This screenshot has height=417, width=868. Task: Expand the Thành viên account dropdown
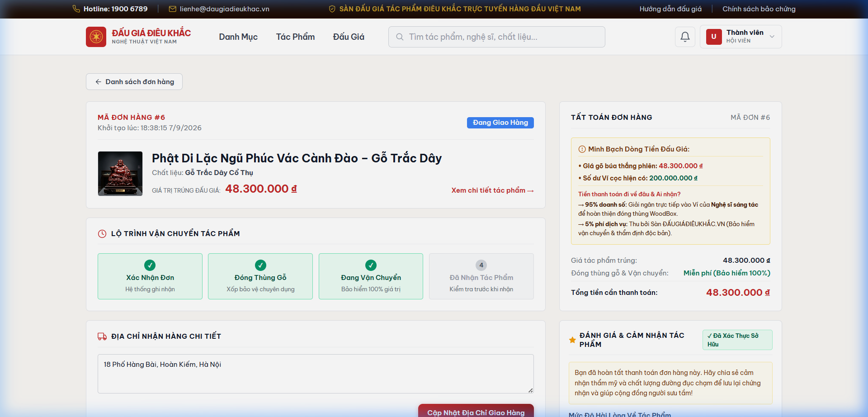741,37
